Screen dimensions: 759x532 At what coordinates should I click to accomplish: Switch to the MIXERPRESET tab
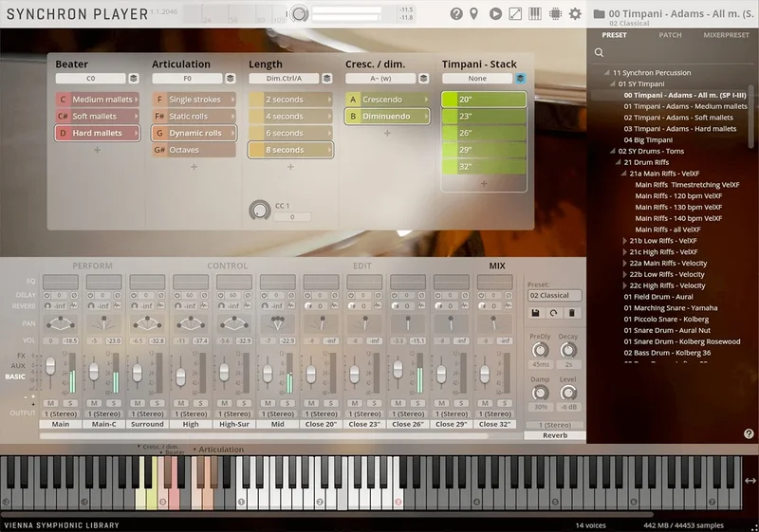pyautogui.click(x=726, y=35)
